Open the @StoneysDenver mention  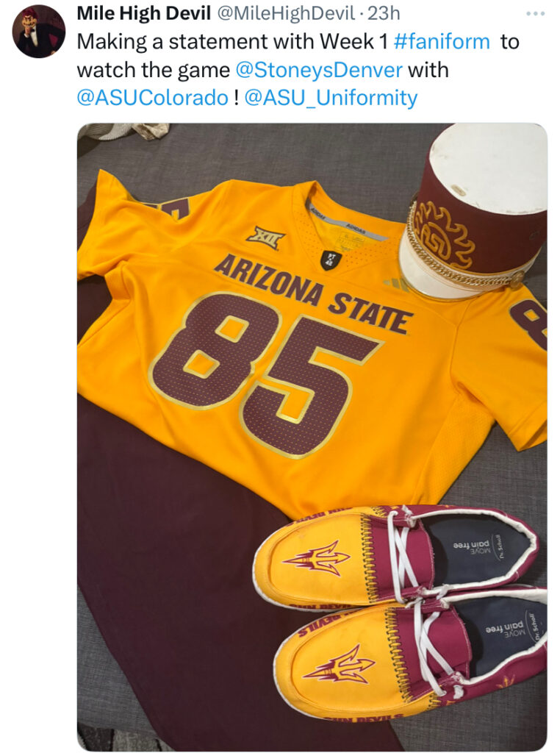pos(319,70)
